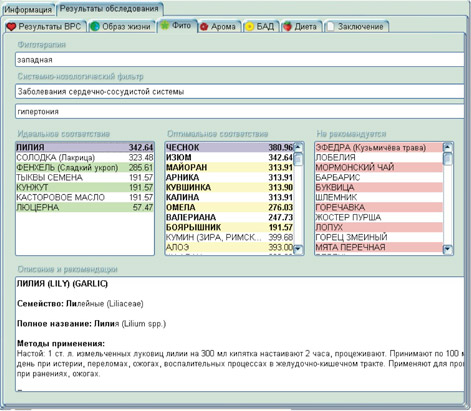Select ЧЕСНОК in the optimal match list
Viewport: 471px width, 411px height.
(229, 147)
